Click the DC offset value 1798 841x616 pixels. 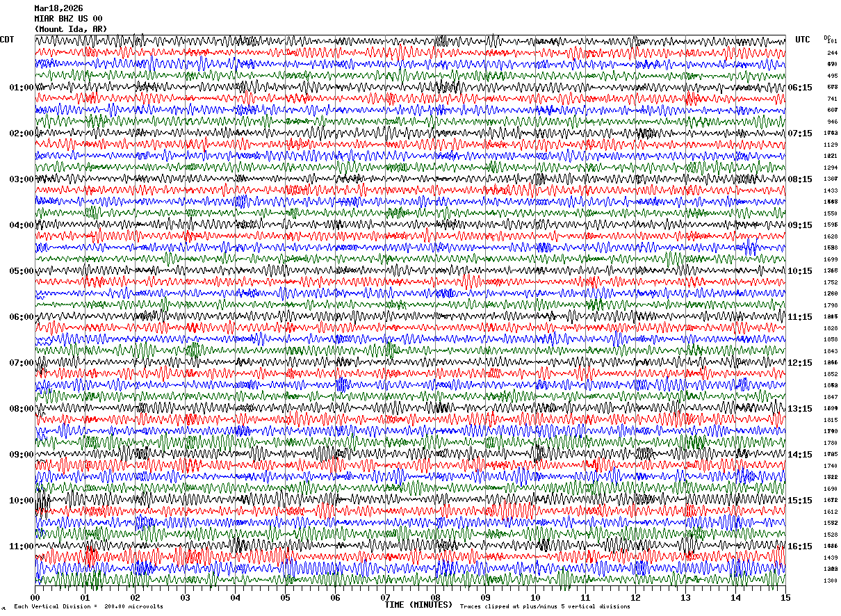coord(831,305)
